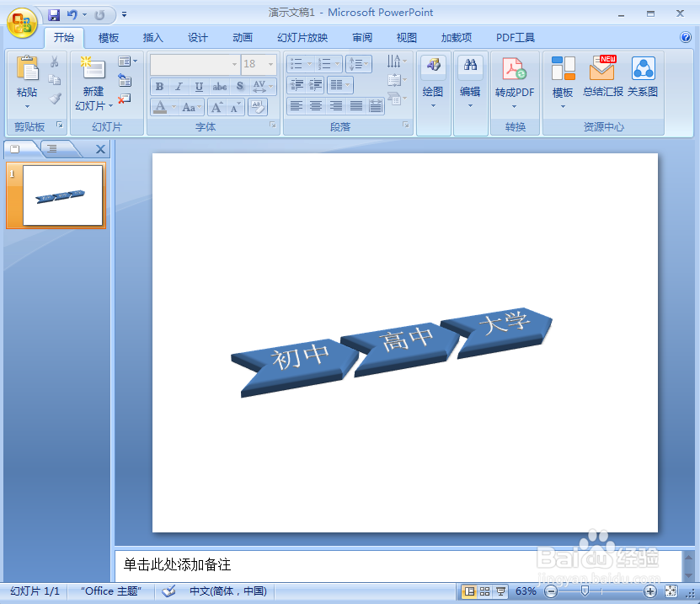Open the columns dropdown

(x=339, y=84)
